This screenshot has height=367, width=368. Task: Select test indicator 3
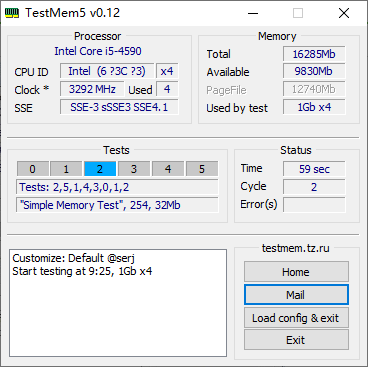(134, 169)
